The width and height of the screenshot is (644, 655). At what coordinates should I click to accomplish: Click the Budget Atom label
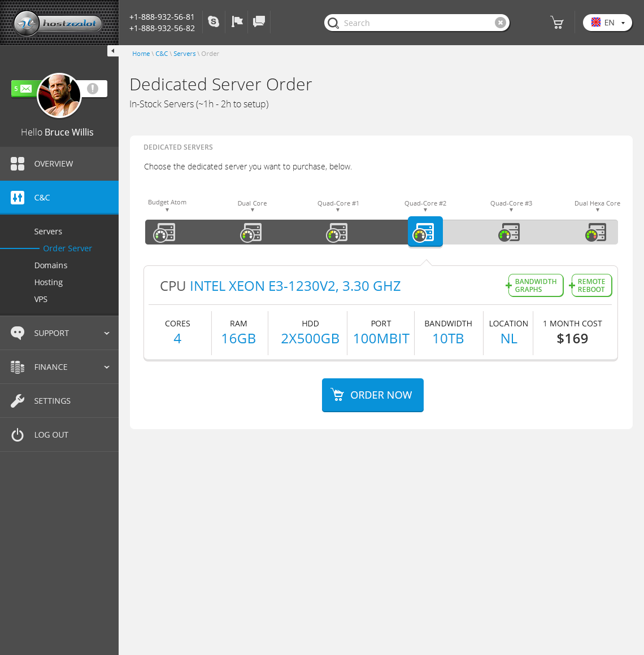(x=167, y=202)
